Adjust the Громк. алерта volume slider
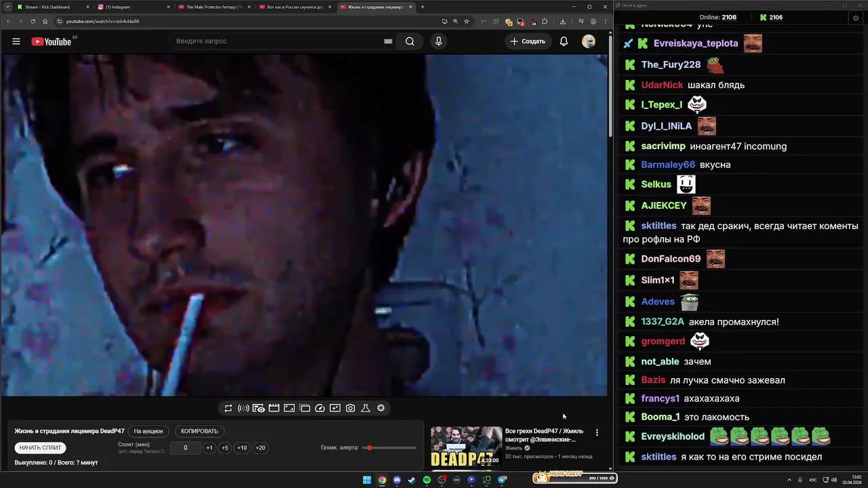Image resolution: width=868 pixels, height=488 pixels. [390, 448]
